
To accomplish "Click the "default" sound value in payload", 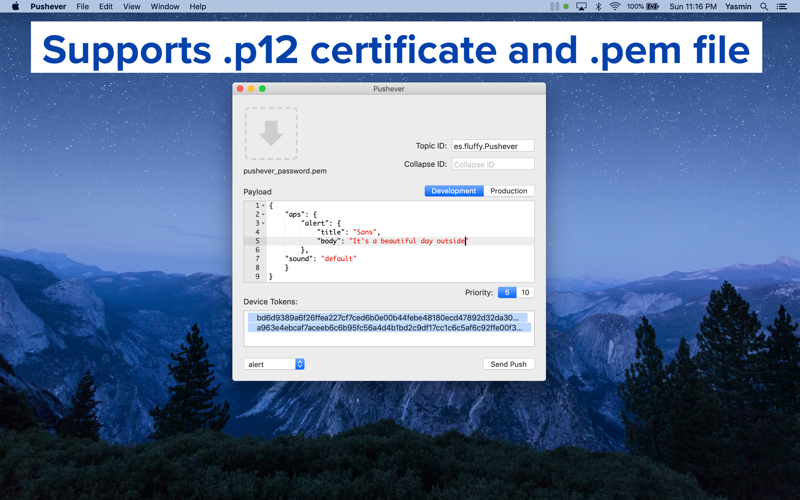I will [x=339, y=259].
